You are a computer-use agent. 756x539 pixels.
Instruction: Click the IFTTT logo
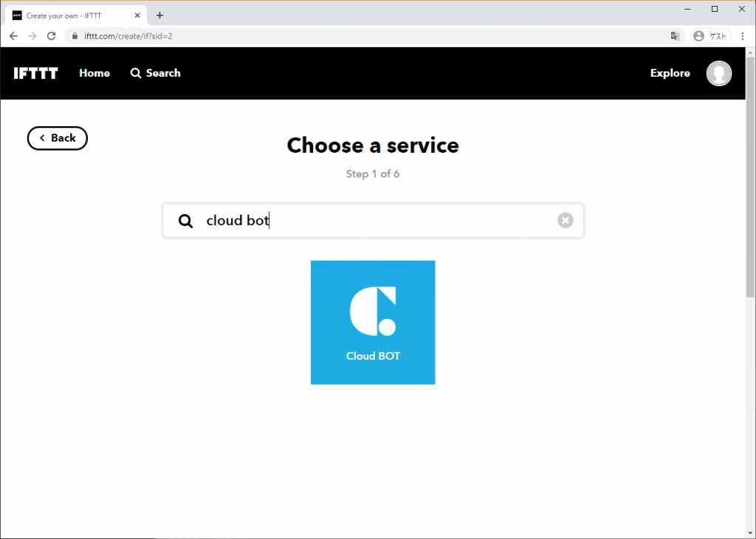coord(35,73)
